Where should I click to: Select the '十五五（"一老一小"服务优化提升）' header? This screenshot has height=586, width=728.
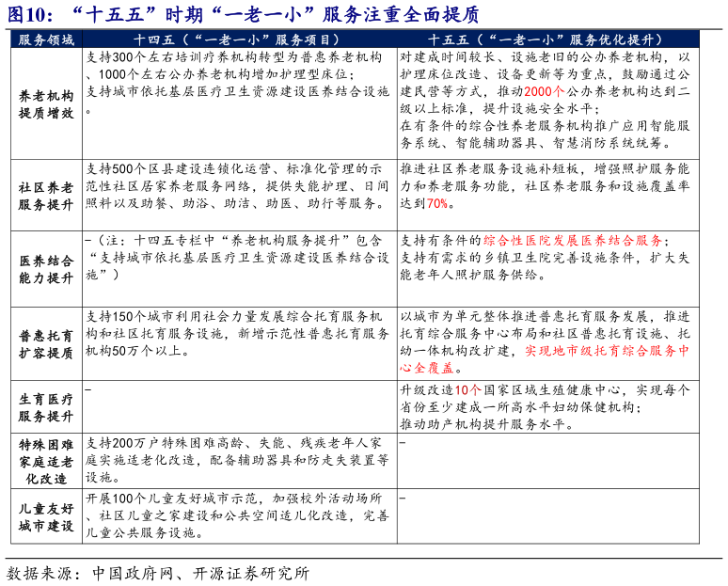pyautogui.click(x=546, y=40)
